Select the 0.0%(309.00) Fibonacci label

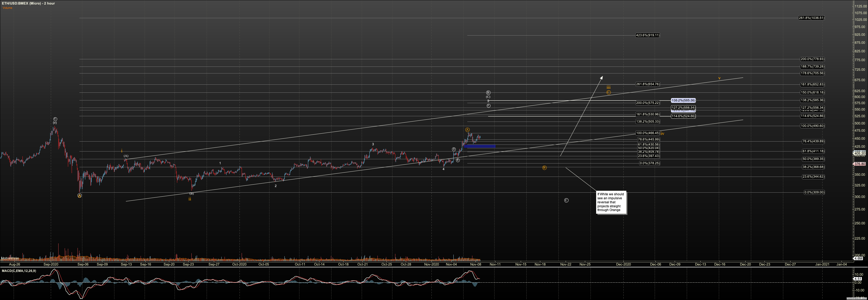[815, 192]
